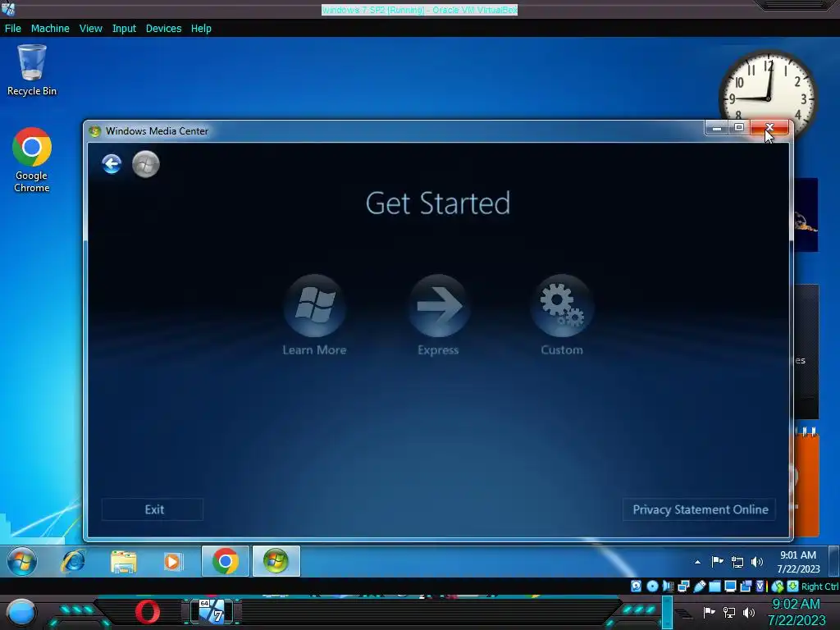Select the Google Chrome desktop shortcut
840x630 pixels.
coord(32,160)
